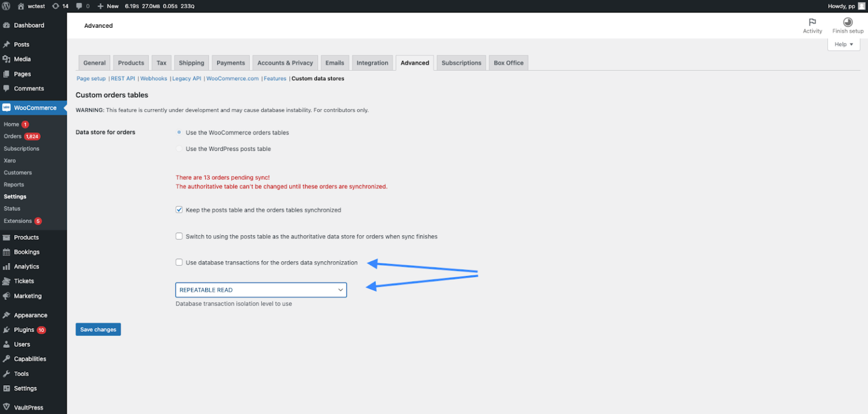
Task: Click the updates icon showing 14
Action: tap(55, 6)
